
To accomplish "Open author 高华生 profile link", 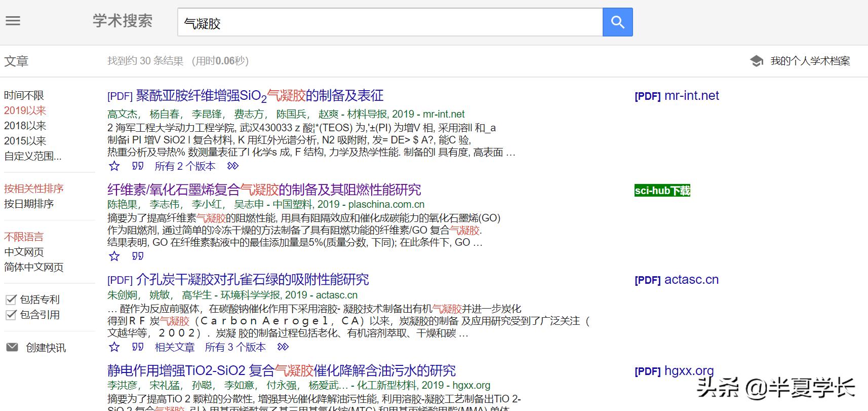I will point(197,295).
